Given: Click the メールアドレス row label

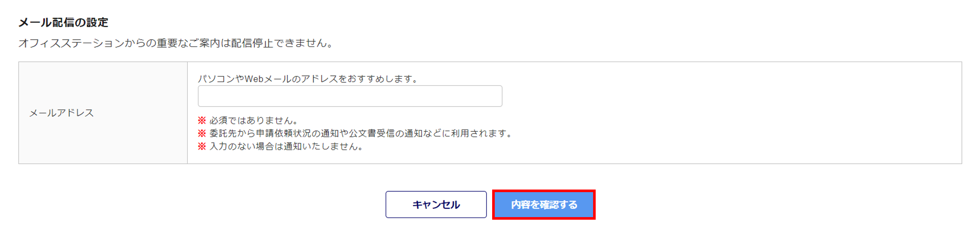Looking at the screenshot, I should coord(61,113).
